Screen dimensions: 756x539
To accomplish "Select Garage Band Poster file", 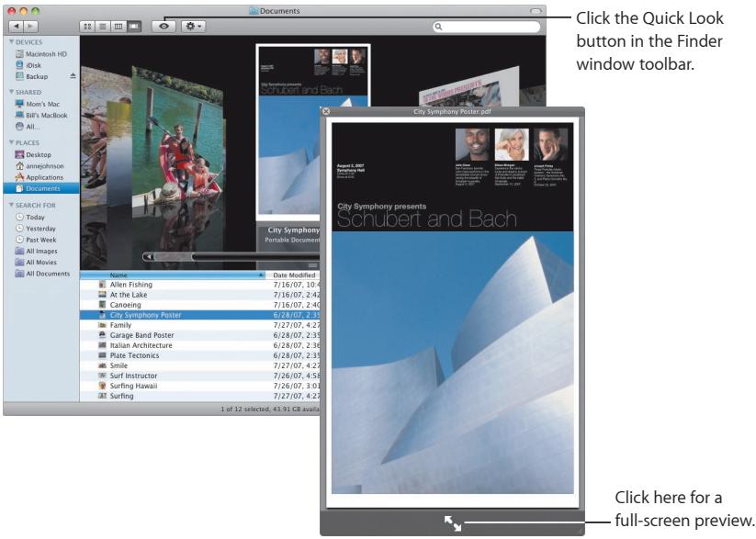I will point(141,335).
